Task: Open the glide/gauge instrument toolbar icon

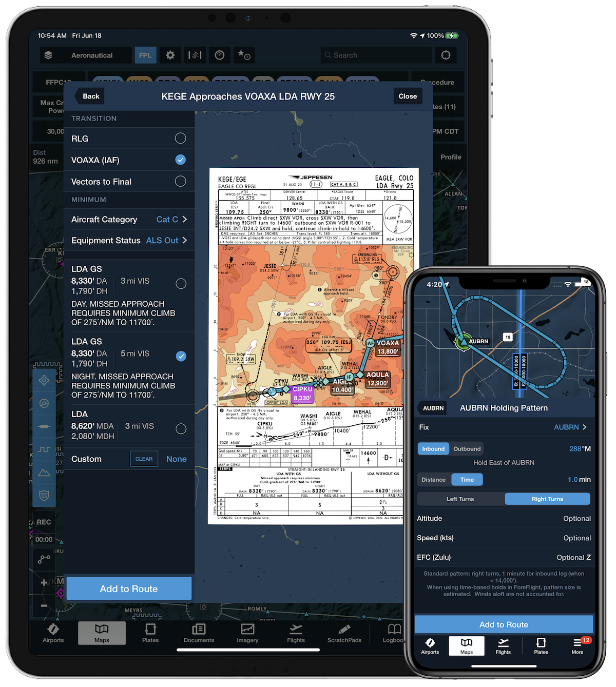Action: point(220,55)
